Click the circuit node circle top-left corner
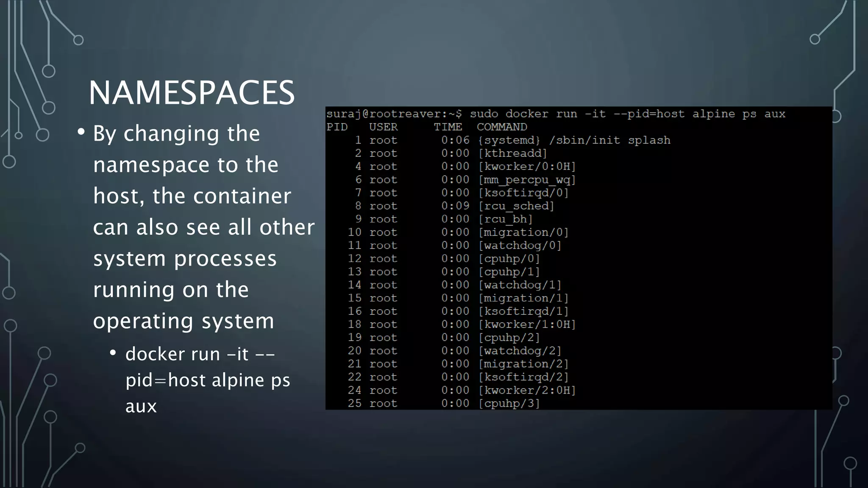Image resolution: width=868 pixels, height=488 pixels. 78,40
